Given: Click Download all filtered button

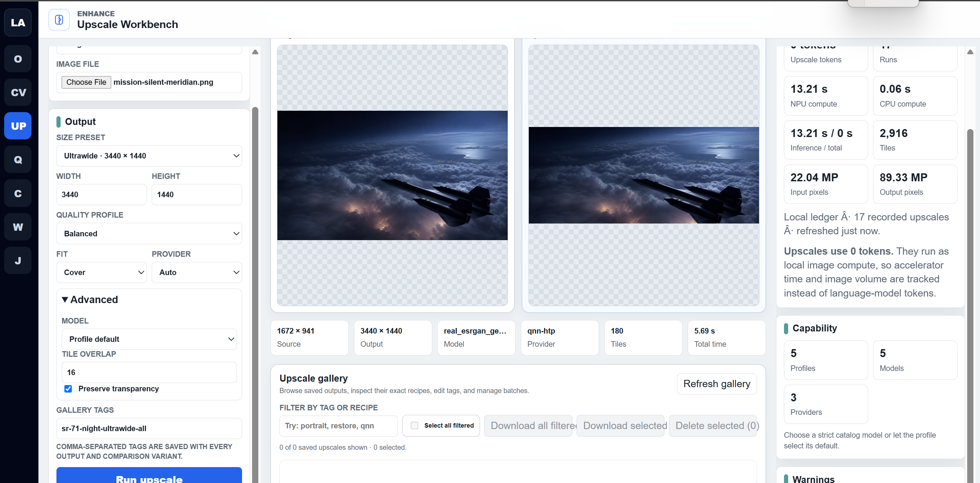Looking at the screenshot, I should [x=528, y=426].
